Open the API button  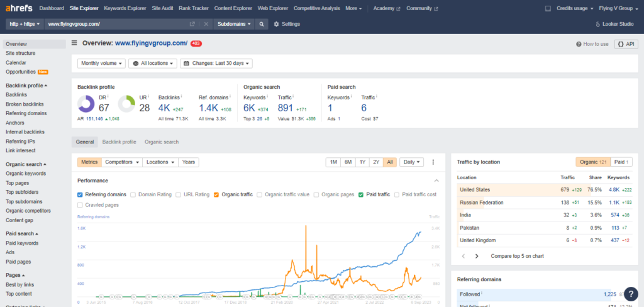click(626, 44)
